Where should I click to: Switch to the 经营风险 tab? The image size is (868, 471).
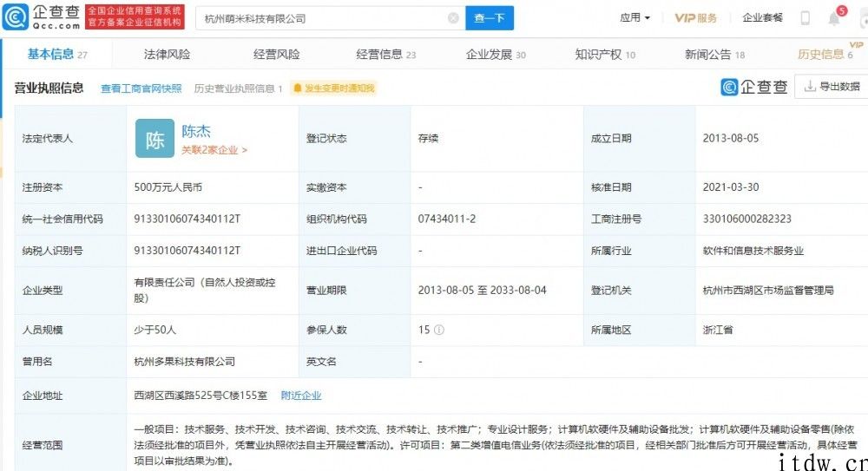276,55
